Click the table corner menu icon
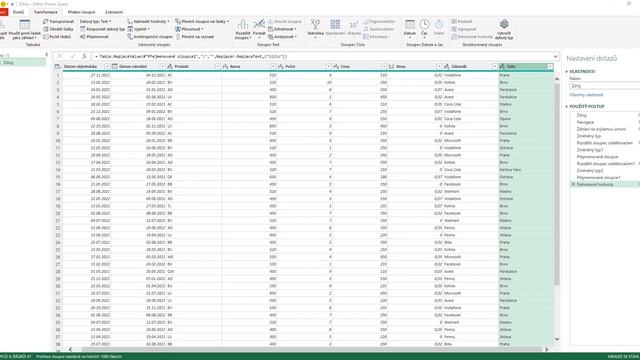Viewport: 640px width, 360px height. (58, 67)
